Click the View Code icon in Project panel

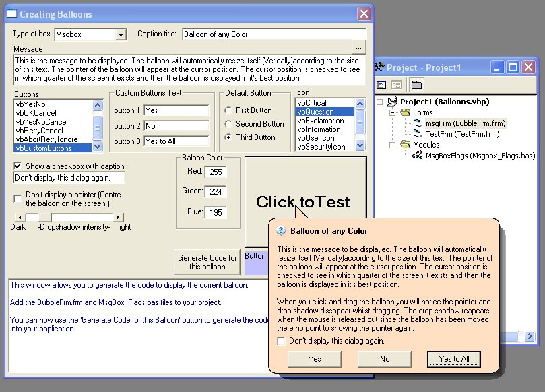381,85
